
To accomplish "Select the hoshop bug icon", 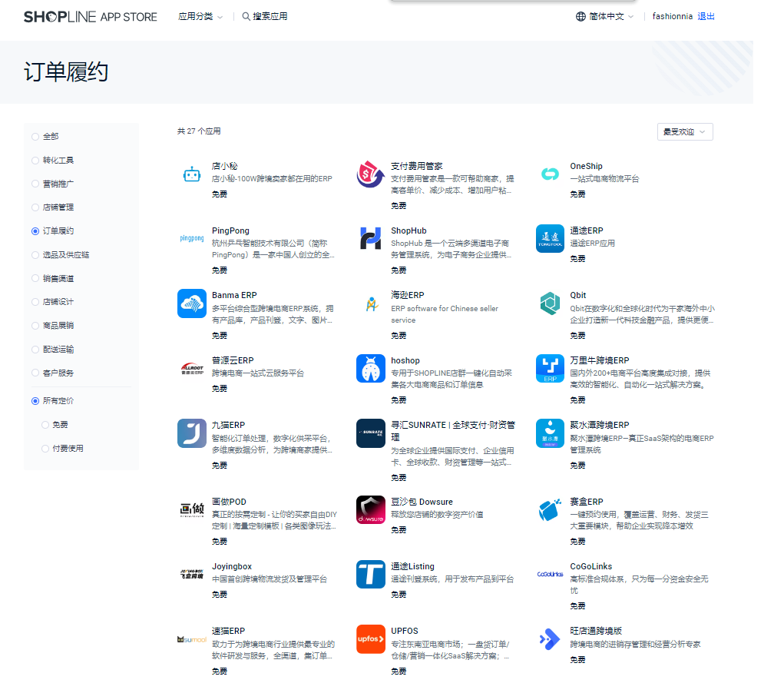I will (371, 368).
